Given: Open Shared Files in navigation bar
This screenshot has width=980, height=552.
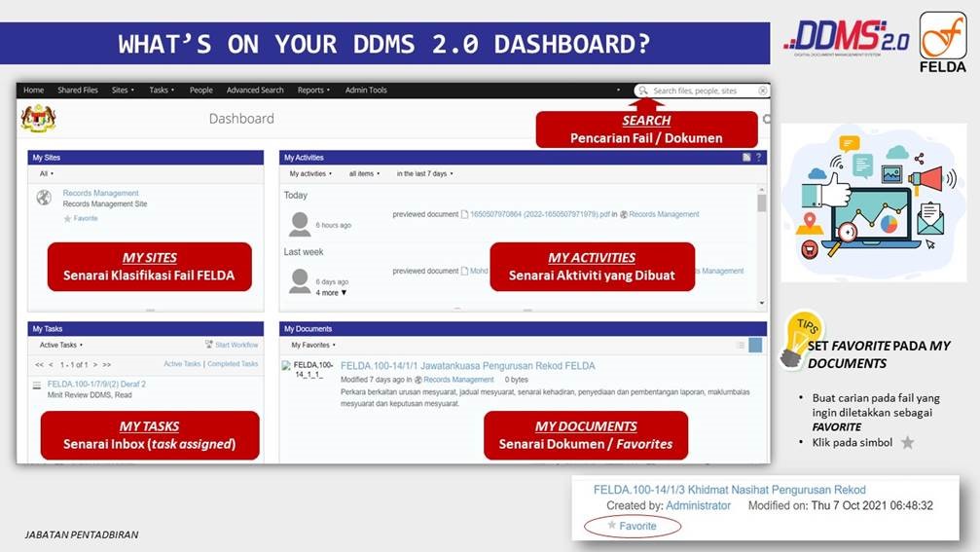Looking at the screenshot, I should [78, 90].
